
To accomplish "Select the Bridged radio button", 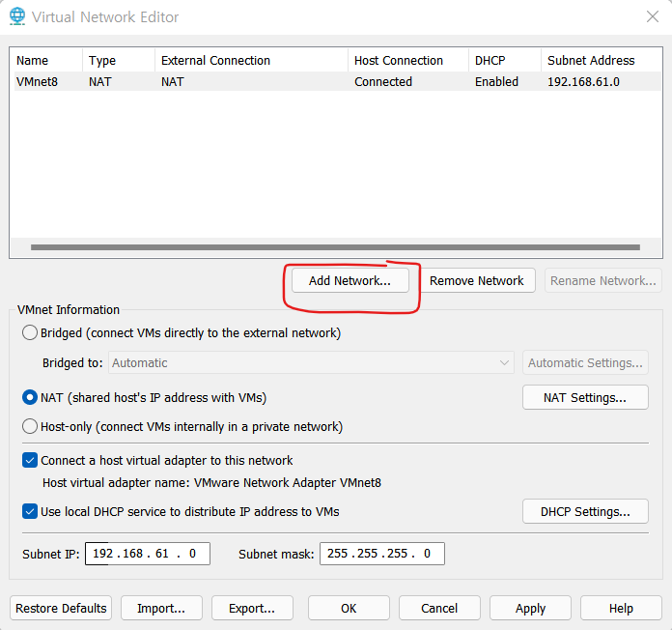I will pos(30,332).
